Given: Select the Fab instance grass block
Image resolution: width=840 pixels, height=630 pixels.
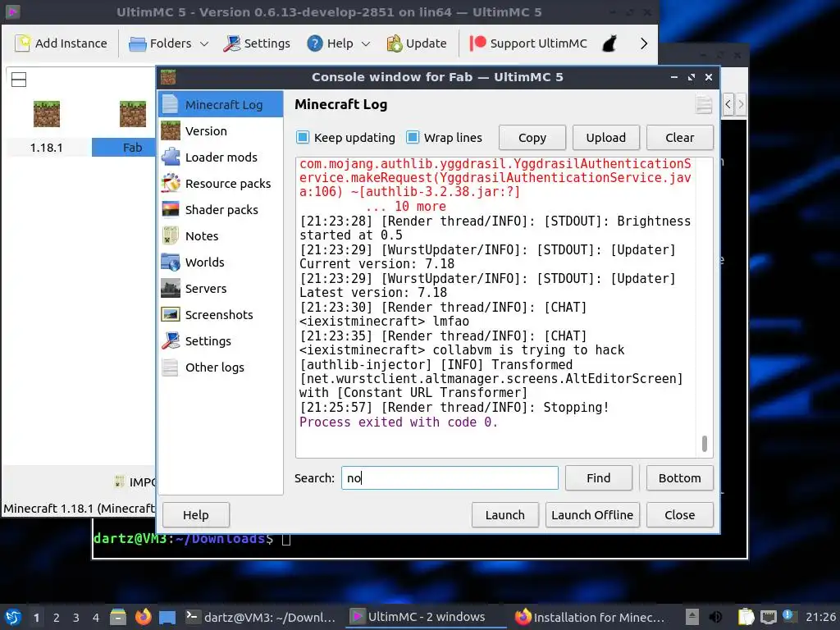Looking at the screenshot, I should (x=132, y=113).
